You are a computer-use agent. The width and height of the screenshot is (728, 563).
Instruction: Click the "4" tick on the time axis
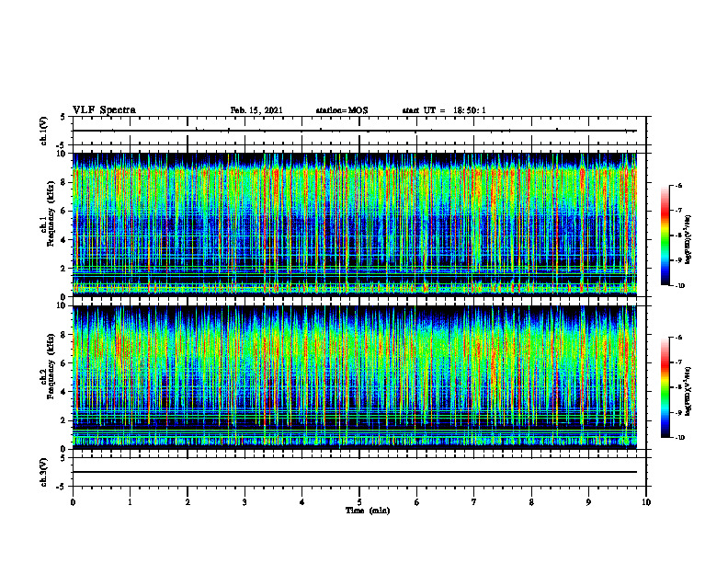click(302, 502)
